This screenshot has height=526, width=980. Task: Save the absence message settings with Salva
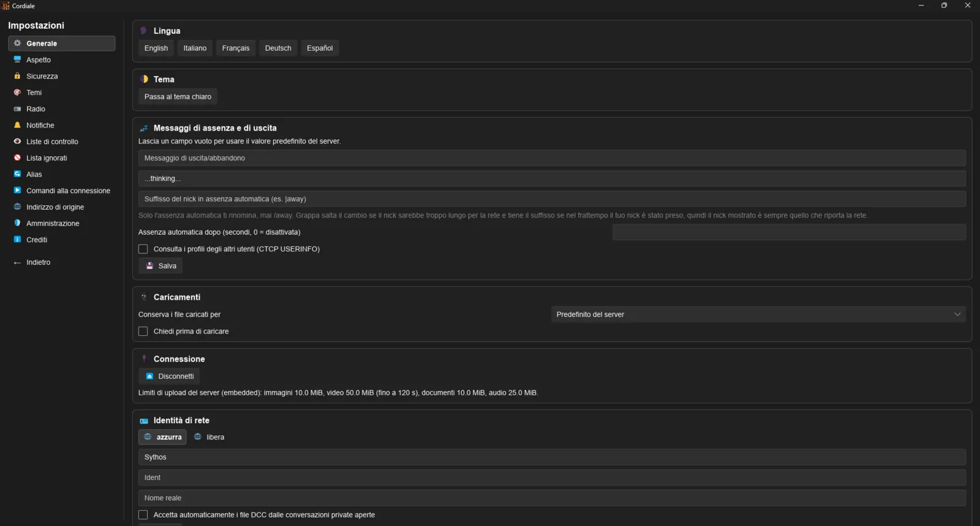click(x=160, y=266)
